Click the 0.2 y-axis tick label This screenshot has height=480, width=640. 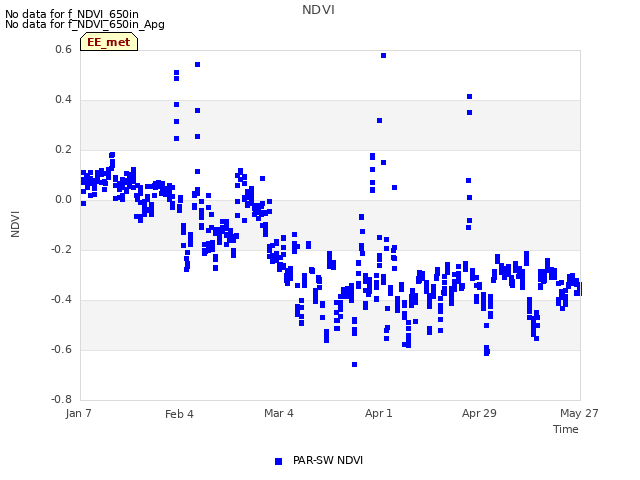(63, 150)
